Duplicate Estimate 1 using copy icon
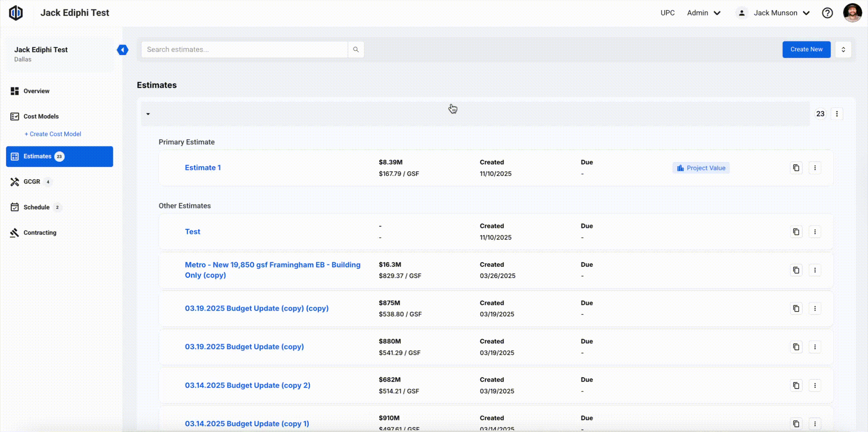 (796, 168)
